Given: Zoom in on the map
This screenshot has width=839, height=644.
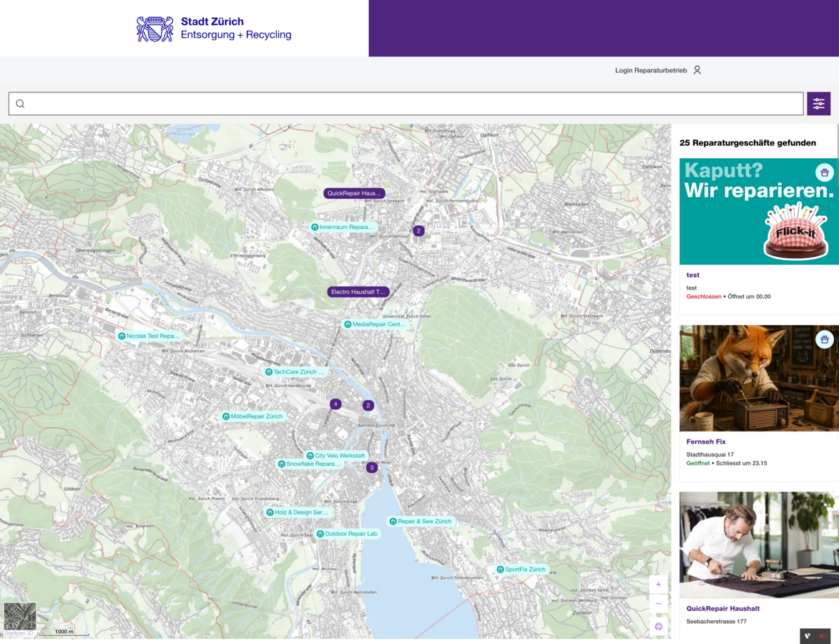Looking at the screenshot, I should (658, 584).
